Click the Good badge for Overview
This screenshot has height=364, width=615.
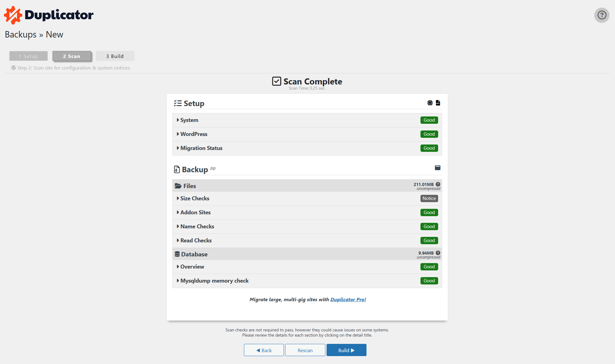429,267
